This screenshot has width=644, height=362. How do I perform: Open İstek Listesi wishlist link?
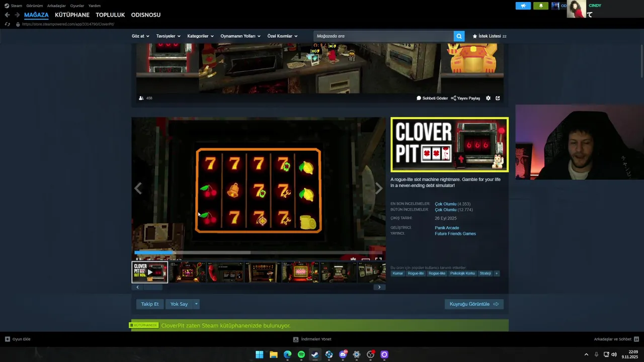pos(490,36)
